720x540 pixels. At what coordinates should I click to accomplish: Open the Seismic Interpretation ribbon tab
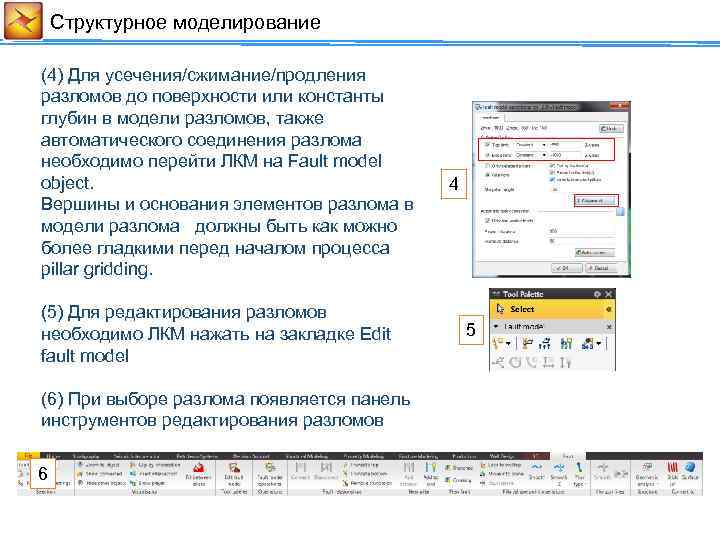coord(136,456)
